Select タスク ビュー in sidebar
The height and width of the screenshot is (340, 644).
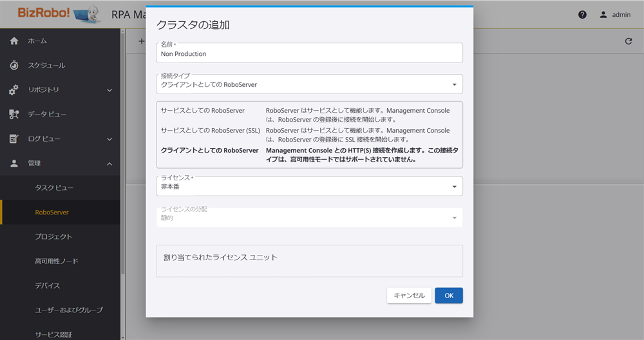click(x=61, y=187)
